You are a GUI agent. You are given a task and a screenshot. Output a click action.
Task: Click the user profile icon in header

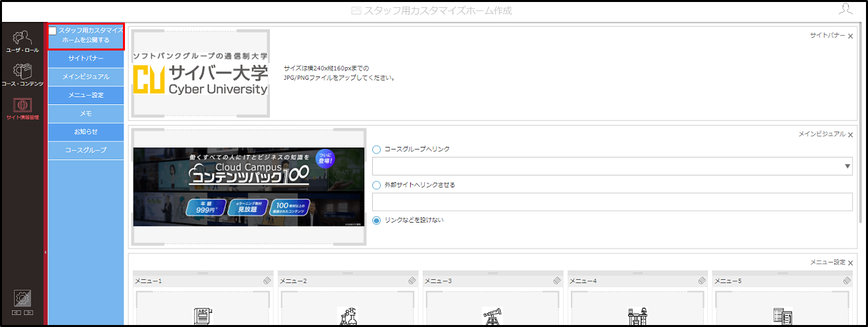click(x=845, y=9)
